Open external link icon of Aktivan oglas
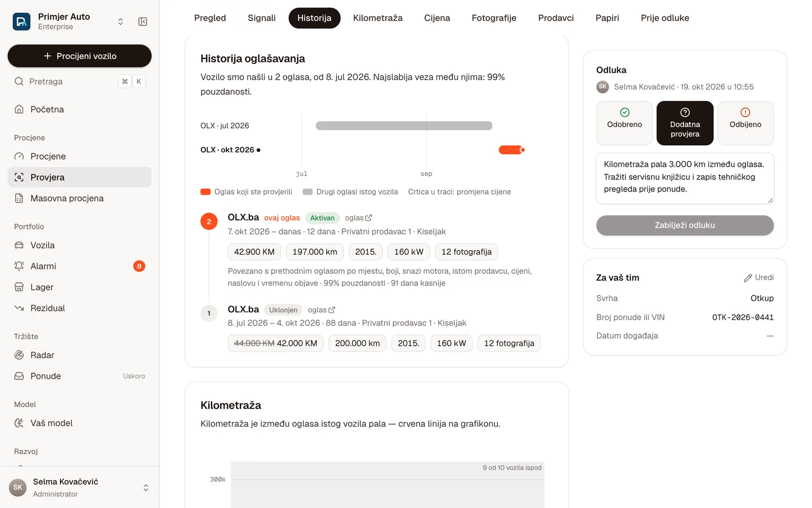Viewport: 812px width, 508px height. (x=369, y=218)
